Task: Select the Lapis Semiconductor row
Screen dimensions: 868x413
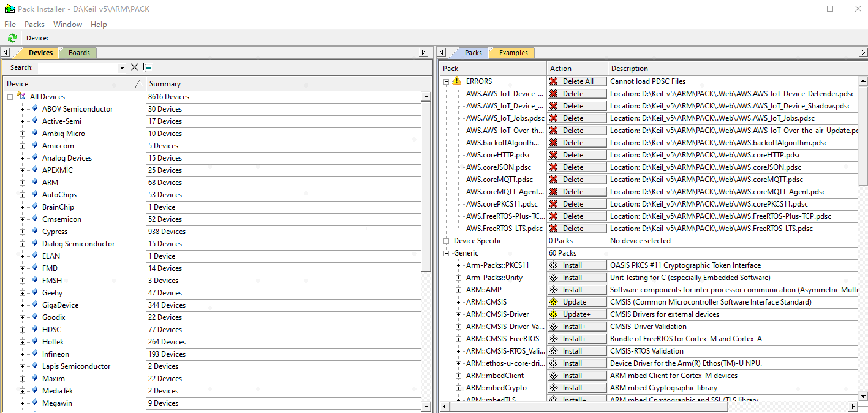Action: point(76,366)
